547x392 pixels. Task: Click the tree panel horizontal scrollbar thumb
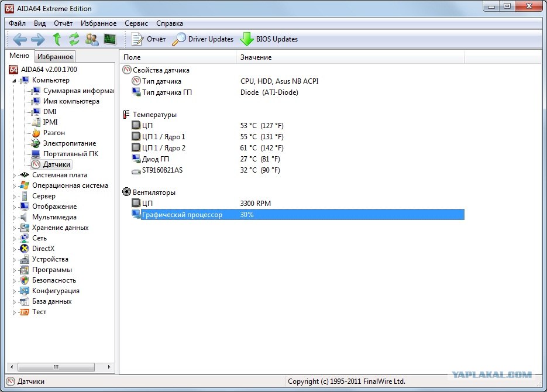[x=56, y=367]
